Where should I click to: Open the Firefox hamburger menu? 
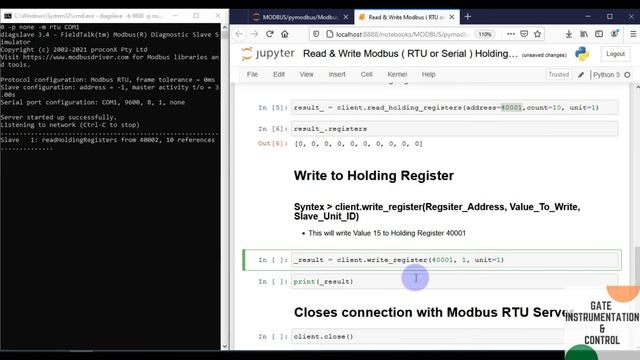pos(633,34)
